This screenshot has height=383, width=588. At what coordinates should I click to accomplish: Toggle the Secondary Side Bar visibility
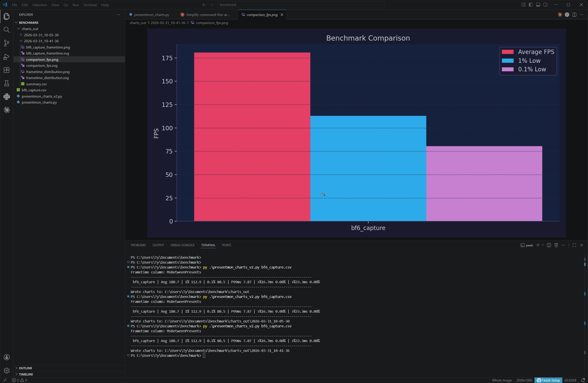coord(545,5)
